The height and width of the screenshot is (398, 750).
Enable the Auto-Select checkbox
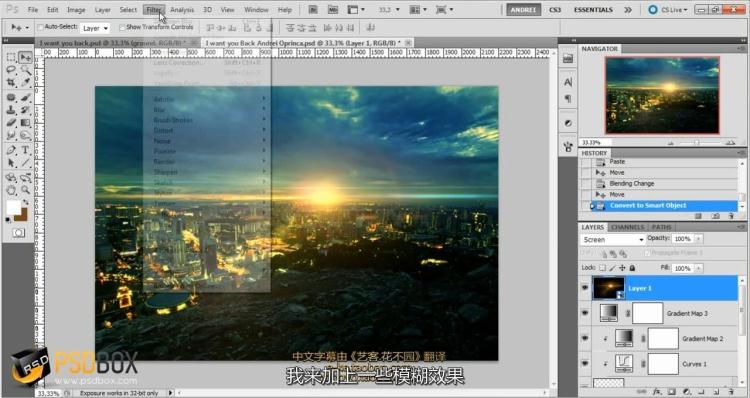[41, 28]
